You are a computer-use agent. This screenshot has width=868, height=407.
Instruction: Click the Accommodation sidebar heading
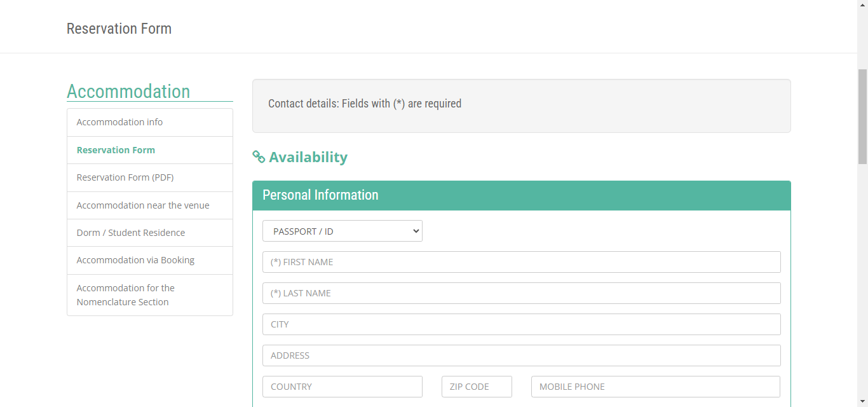[128, 91]
